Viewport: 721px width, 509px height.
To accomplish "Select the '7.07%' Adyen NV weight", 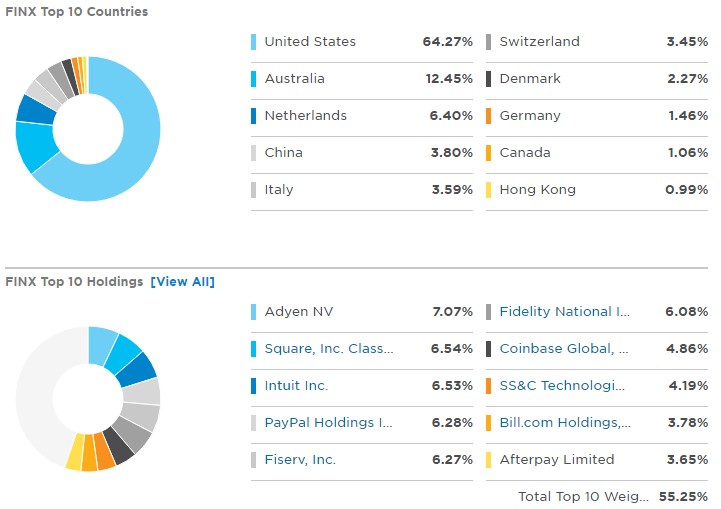I will click(x=452, y=312).
